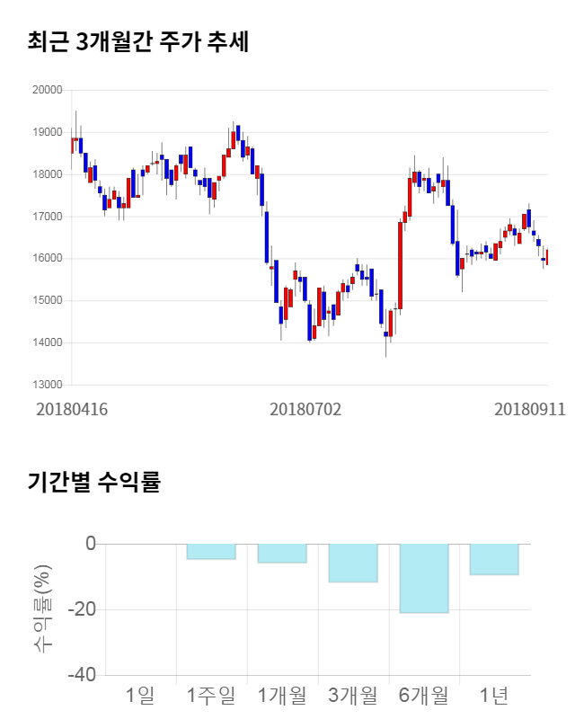Click the 20180702 date label
This screenshot has width=575, height=728.
tap(305, 409)
